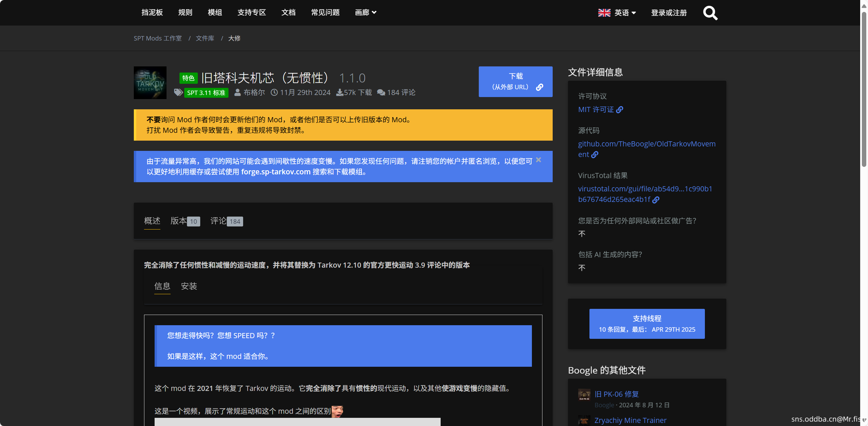
Task: Open 挡泥板 in the top navigation
Action: tap(152, 13)
